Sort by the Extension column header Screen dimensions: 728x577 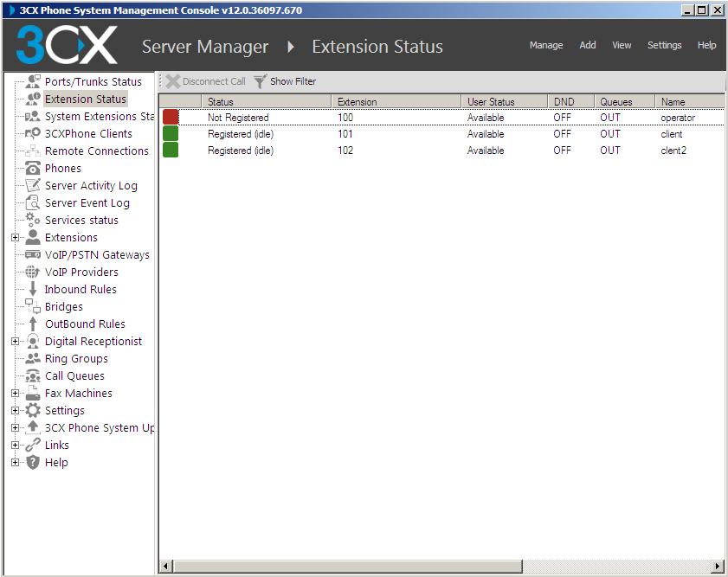click(396, 101)
